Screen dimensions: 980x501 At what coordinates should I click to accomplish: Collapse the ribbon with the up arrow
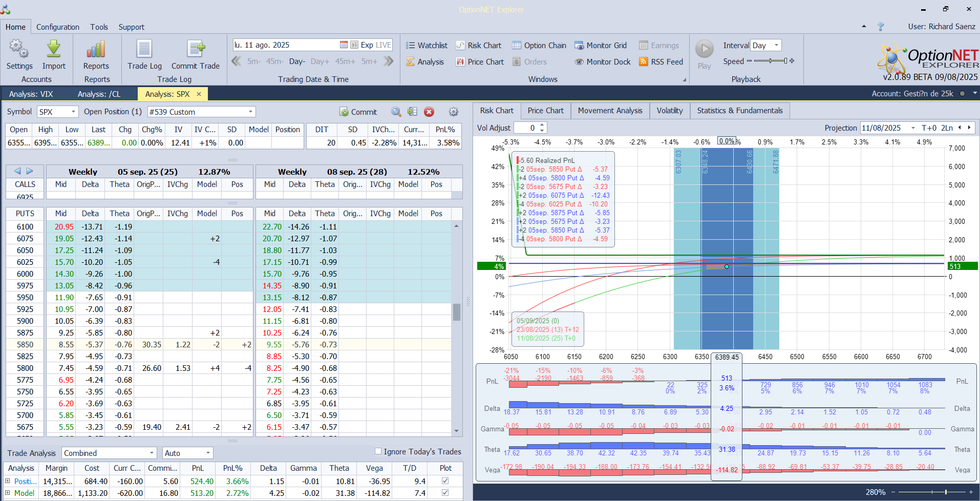(864, 26)
